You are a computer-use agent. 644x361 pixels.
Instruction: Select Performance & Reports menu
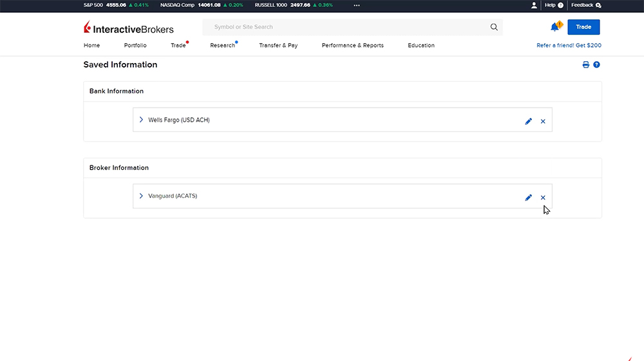click(352, 46)
